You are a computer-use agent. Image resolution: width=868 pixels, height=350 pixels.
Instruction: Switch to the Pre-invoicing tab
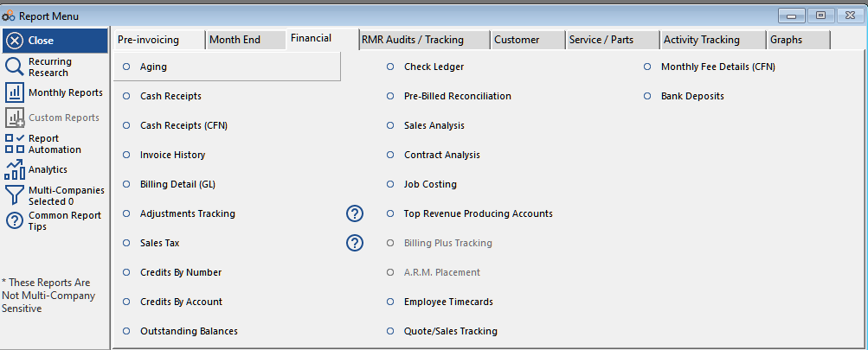(x=148, y=40)
